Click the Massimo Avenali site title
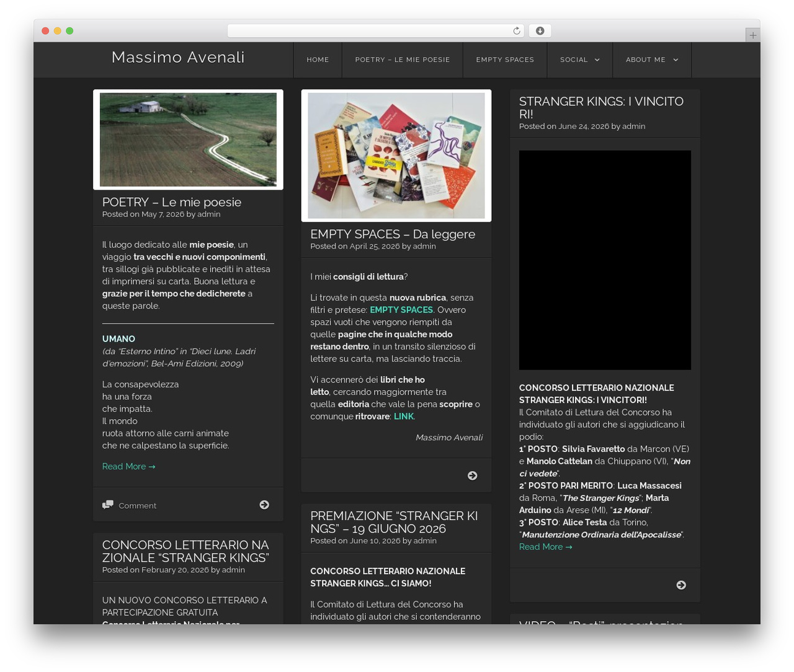Viewport: 794px width, 672px height. point(178,57)
